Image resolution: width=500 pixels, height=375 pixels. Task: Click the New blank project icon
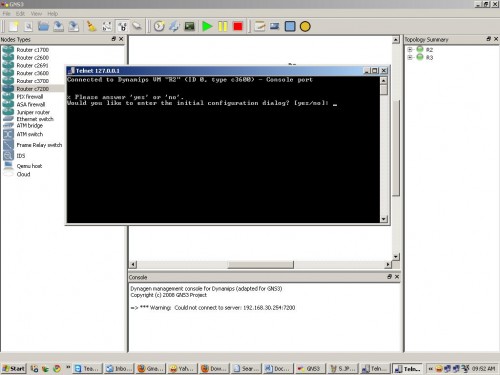[x=13, y=26]
